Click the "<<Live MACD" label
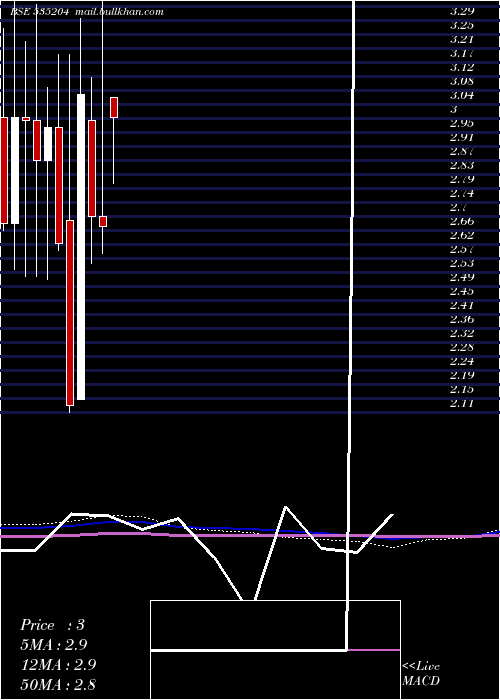This screenshot has width=500, height=700. [x=421, y=673]
